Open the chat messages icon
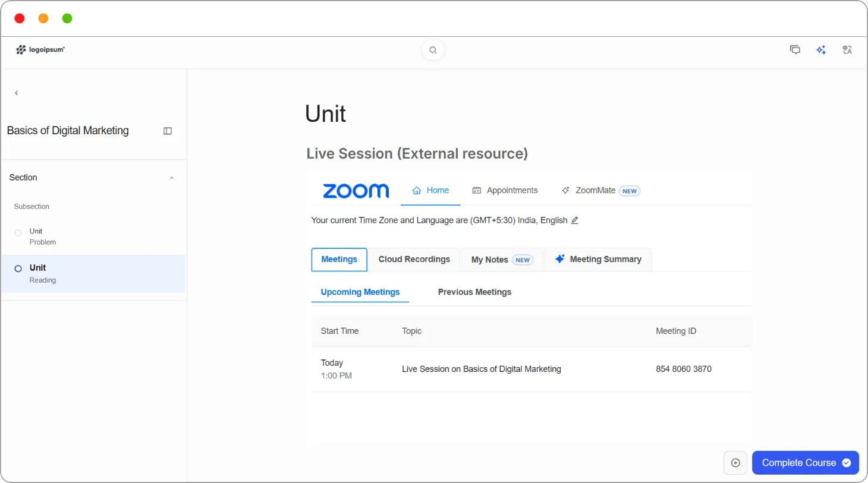 click(795, 50)
